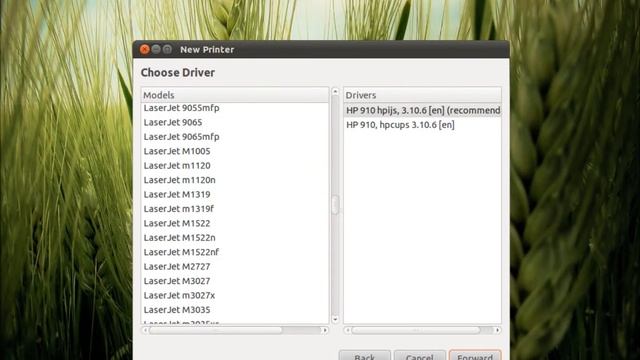Click the Drivers column header
The height and width of the screenshot is (360, 640).
pos(422,95)
